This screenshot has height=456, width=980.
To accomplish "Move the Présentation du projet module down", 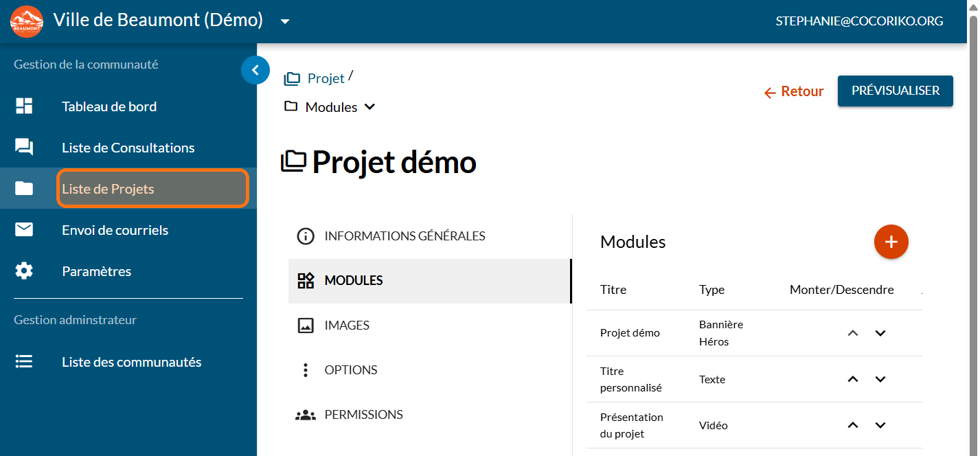I will pyautogui.click(x=880, y=425).
